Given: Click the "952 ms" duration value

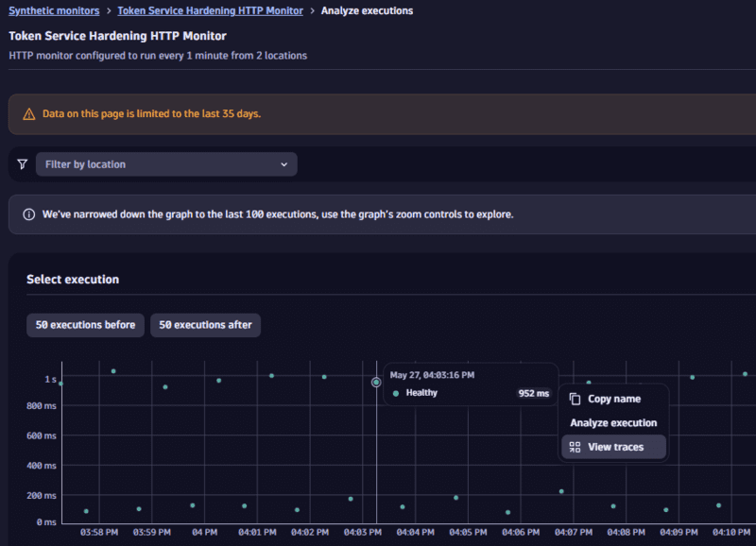Looking at the screenshot, I should click(x=535, y=392).
